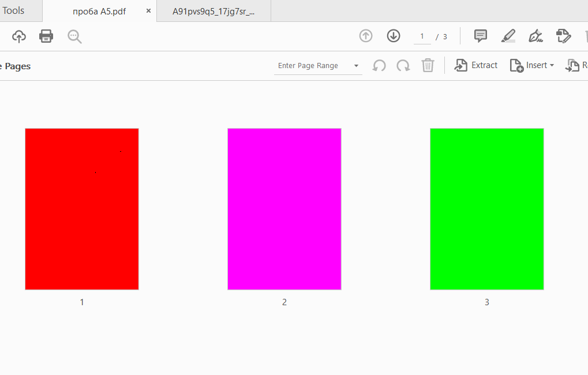Screen dimensions: 588x375
Task: Rotate pages counterclockwise
Action: (379, 66)
